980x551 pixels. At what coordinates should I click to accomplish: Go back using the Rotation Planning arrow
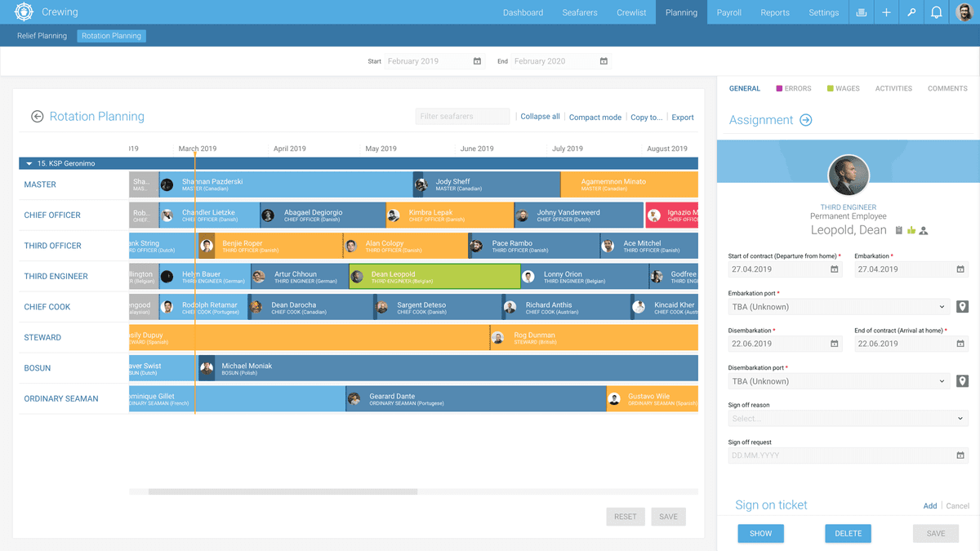click(x=37, y=117)
